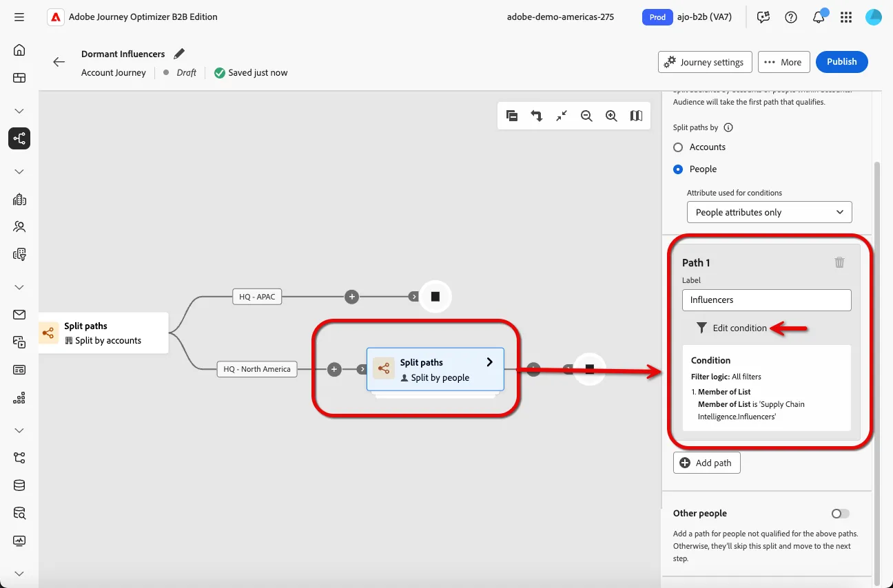893x588 pixels.
Task: Open the notifications bell
Action: 819,17
